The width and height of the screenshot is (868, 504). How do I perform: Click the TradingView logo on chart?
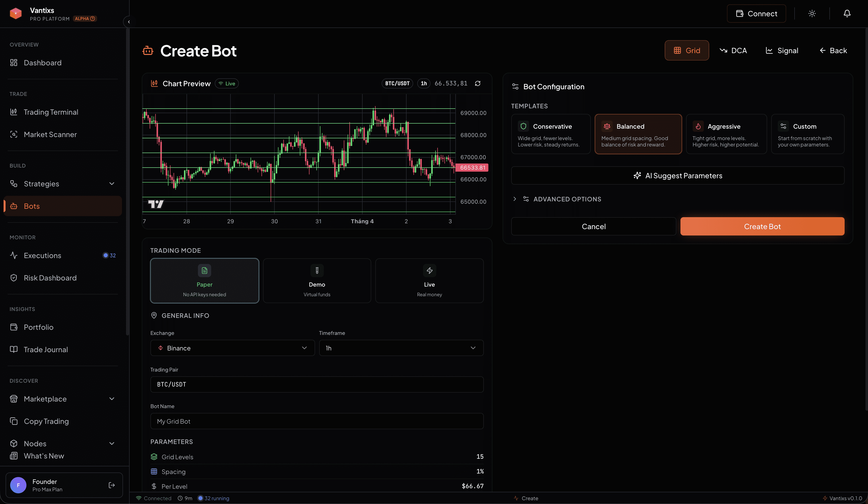[156, 204]
